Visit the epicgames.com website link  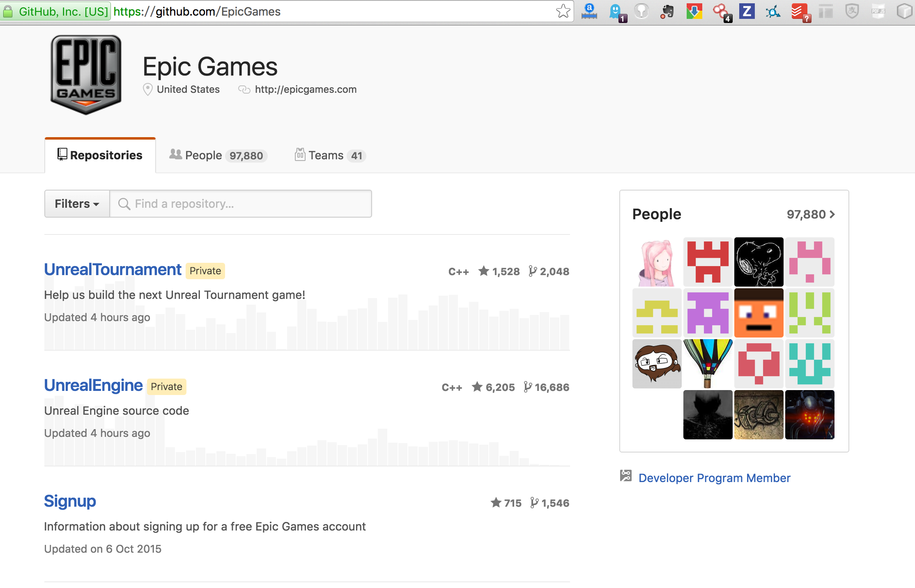[x=305, y=90]
